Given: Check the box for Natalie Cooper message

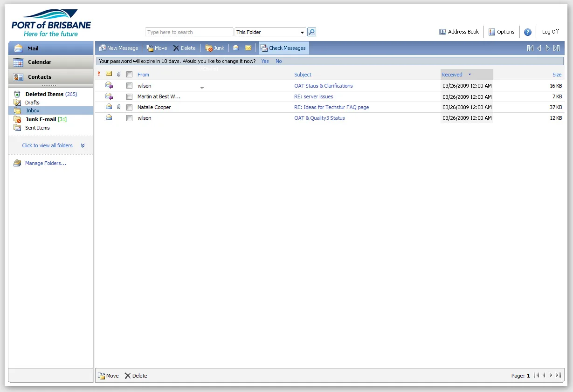Looking at the screenshot, I should click(130, 107).
